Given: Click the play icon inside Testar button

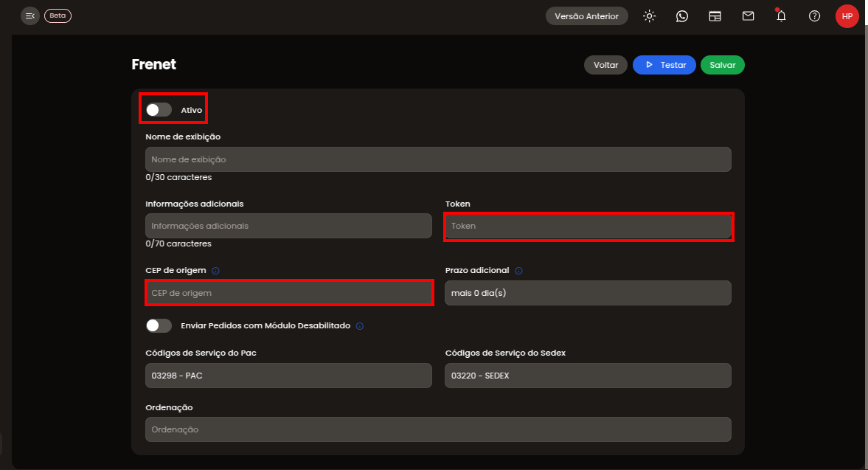Looking at the screenshot, I should 649,65.
